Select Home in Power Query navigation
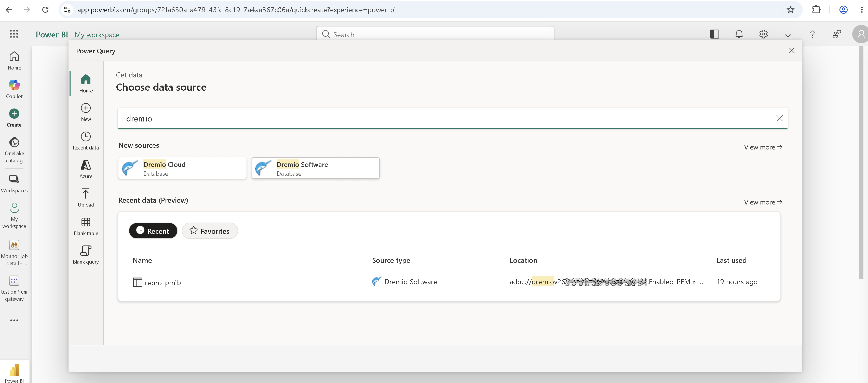This screenshot has height=383, width=868. [86, 84]
